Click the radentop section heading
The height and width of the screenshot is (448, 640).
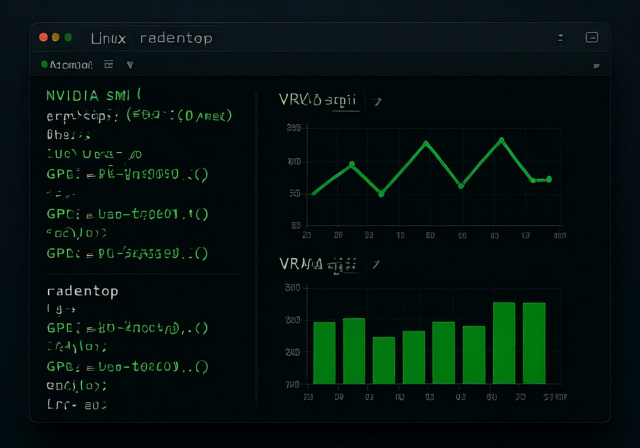(83, 291)
